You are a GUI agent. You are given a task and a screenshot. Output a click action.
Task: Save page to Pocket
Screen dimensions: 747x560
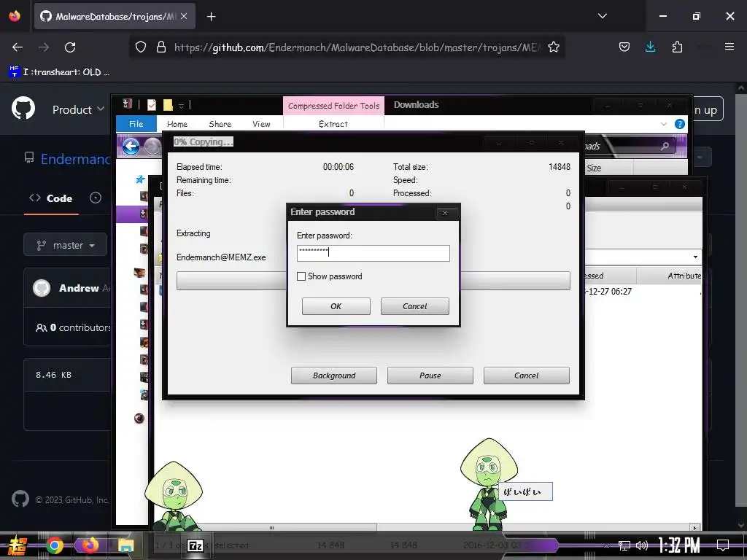[x=624, y=47]
